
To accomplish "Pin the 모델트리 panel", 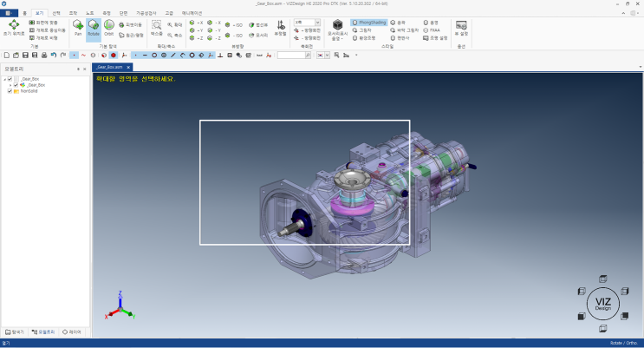I will click(79, 69).
